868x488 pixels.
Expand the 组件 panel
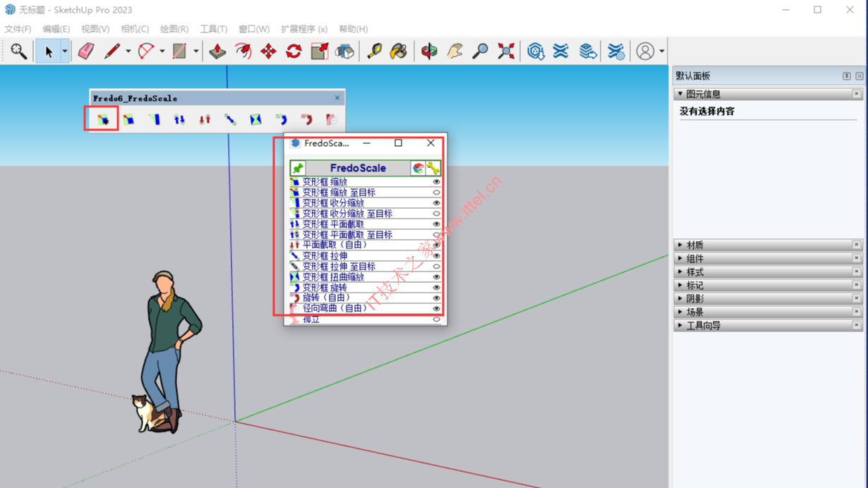tap(680, 258)
